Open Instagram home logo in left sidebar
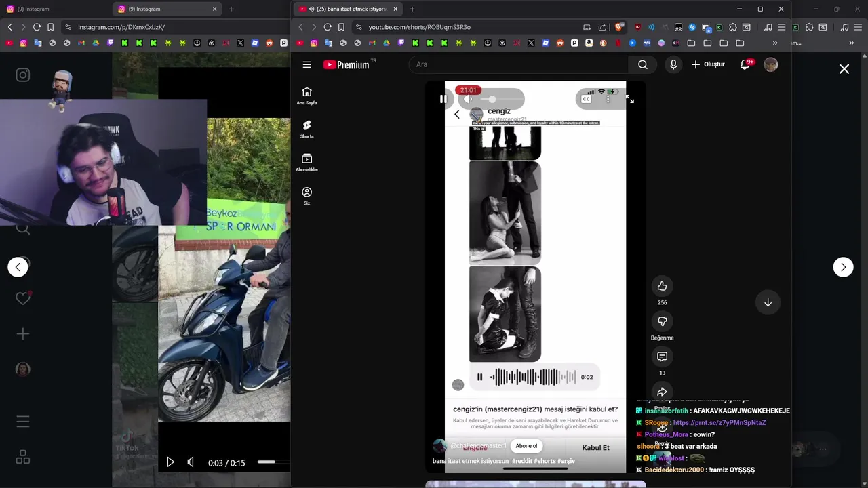Screen dimensions: 868x488 click(23, 75)
